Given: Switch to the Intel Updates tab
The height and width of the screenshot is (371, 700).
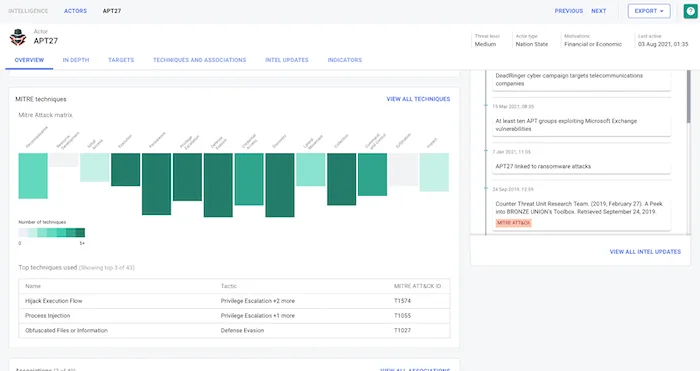Looking at the screenshot, I should [x=287, y=60].
